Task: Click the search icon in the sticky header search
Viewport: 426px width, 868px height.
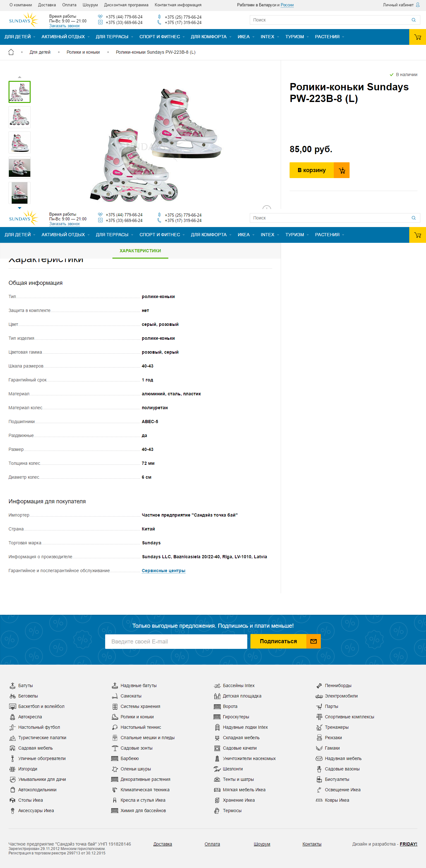Action: (x=414, y=218)
